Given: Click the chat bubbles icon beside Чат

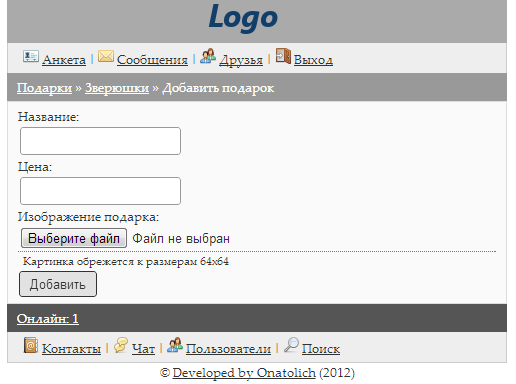Looking at the screenshot, I should pos(121,345).
